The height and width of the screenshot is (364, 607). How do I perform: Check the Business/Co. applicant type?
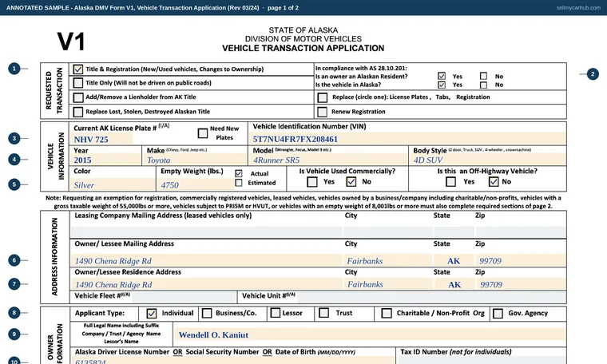(x=207, y=313)
